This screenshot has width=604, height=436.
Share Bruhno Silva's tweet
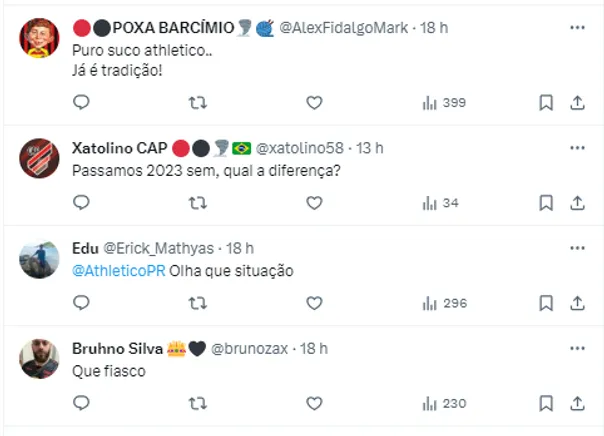(x=577, y=403)
